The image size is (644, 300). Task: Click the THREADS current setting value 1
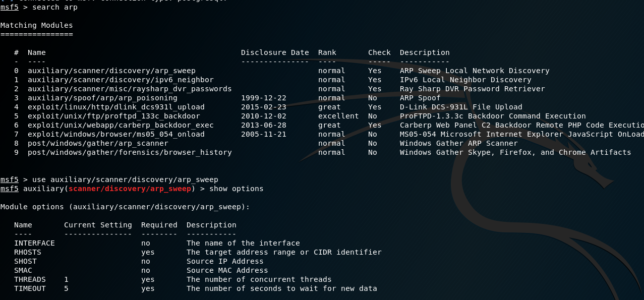coord(66,279)
